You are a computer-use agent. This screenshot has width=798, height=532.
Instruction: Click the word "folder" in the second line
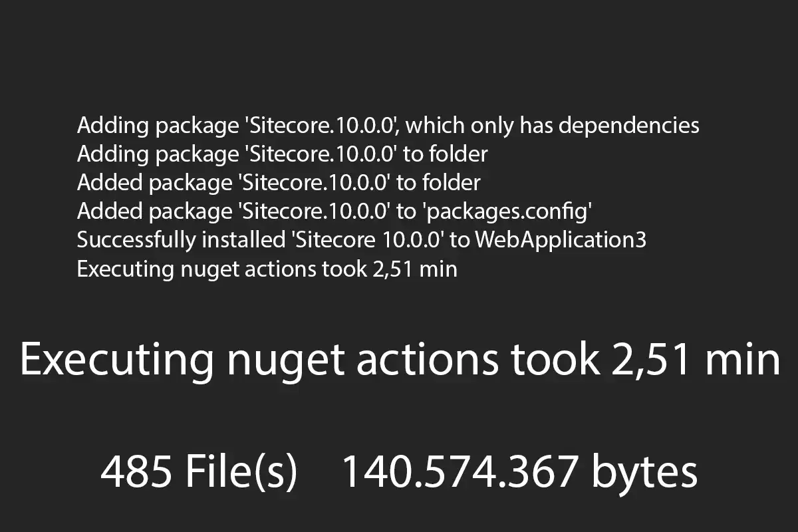tap(458, 154)
